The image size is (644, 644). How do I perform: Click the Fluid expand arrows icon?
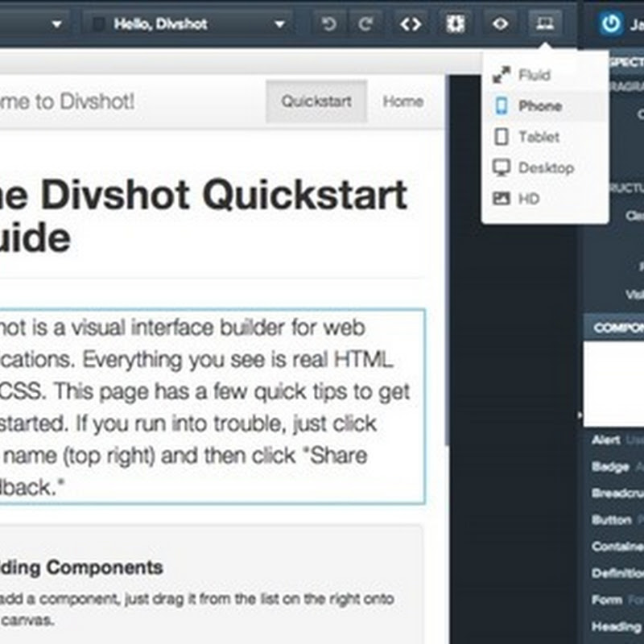502,75
